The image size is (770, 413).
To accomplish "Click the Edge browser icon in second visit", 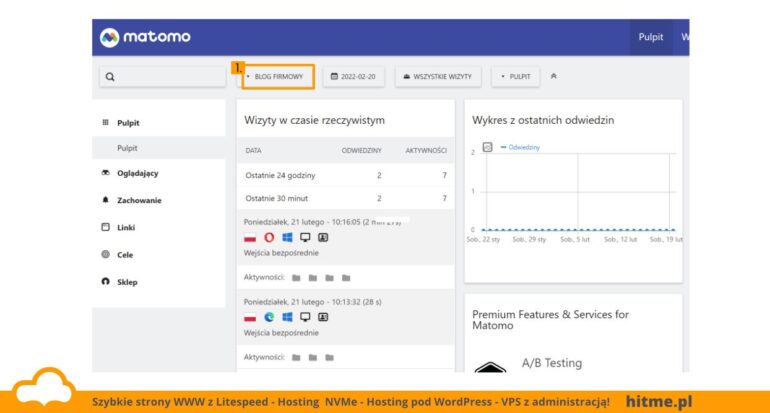I will [x=269, y=317].
